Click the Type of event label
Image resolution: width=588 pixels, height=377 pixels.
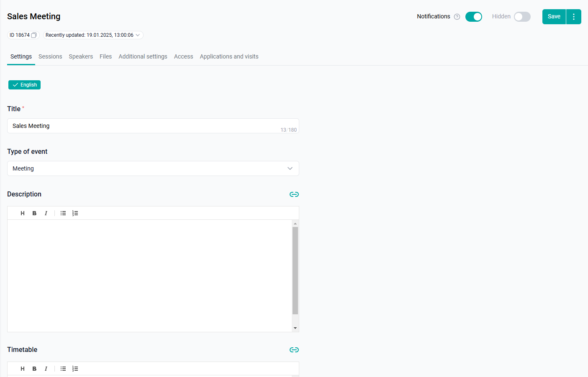[27, 151]
